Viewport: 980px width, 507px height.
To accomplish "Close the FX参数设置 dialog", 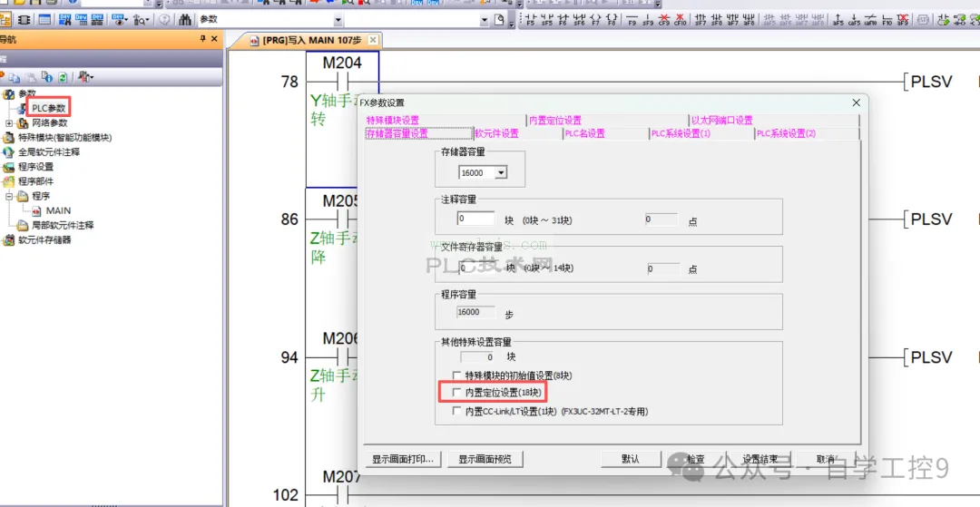I will 857,102.
